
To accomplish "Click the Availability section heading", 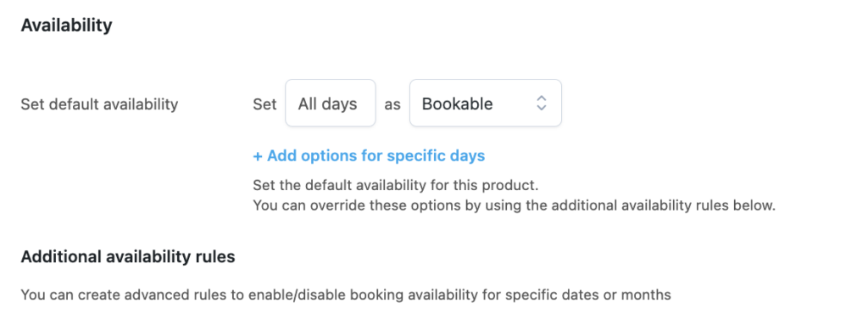I will click(x=66, y=25).
